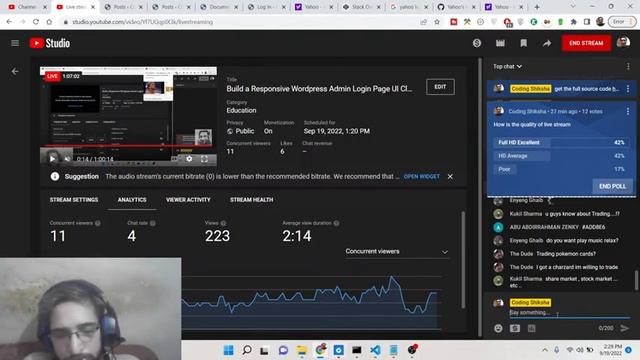Click the Suggestion info icon
The height and width of the screenshot is (360, 640).
coord(55,176)
